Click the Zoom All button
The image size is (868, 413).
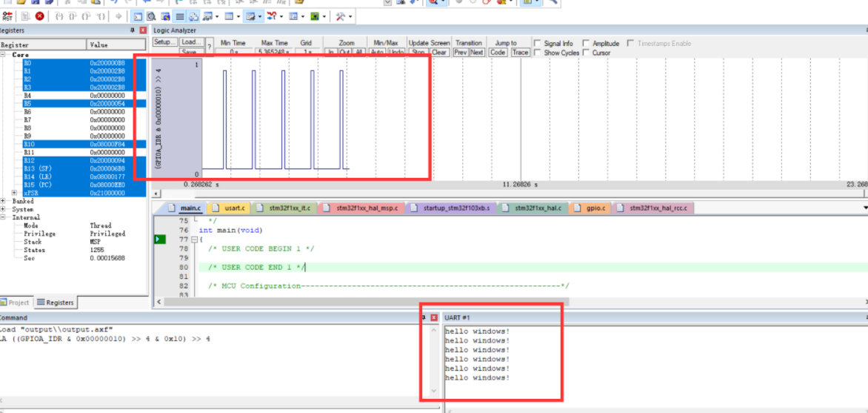pyautogui.click(x=358, y=52)
